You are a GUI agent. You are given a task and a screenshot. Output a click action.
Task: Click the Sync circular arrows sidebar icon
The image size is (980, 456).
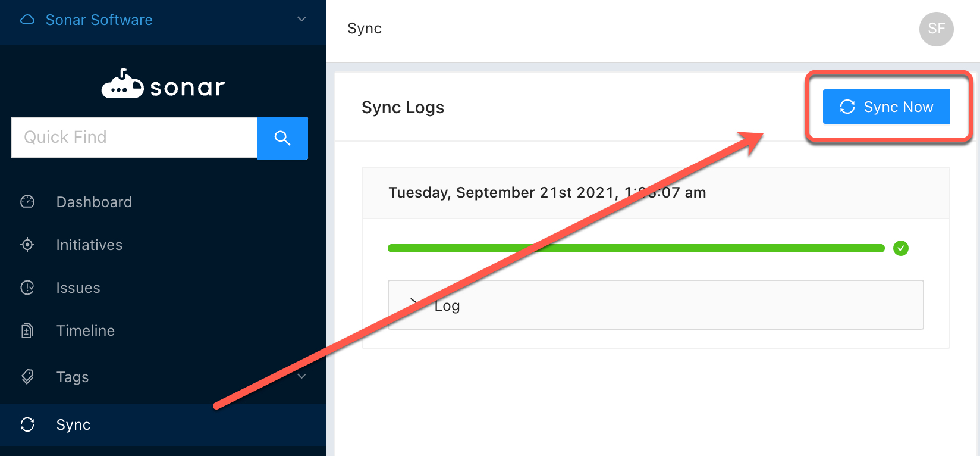tap(27, 424)
